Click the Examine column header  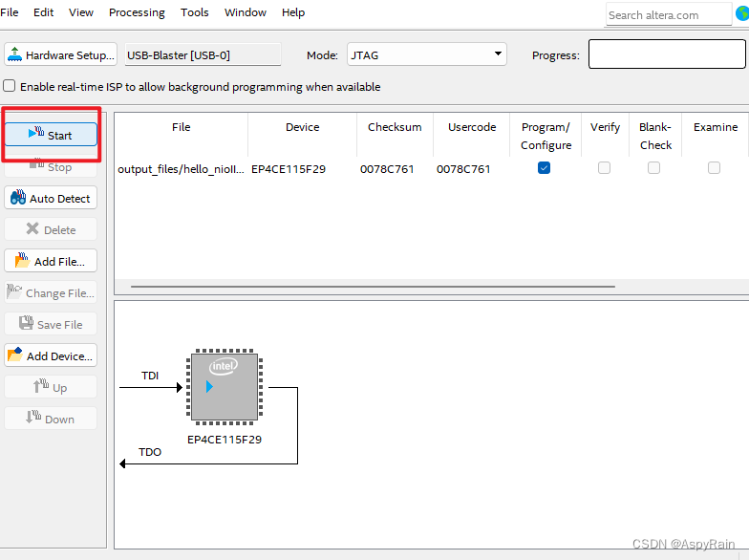(x=716, y=136)
